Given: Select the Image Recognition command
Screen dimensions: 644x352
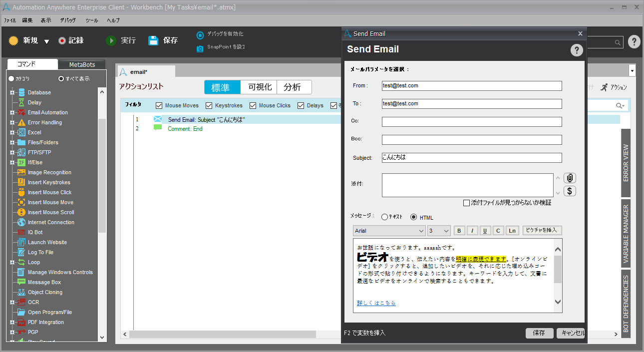Looking at the screenshot, I should click(49, 172).
